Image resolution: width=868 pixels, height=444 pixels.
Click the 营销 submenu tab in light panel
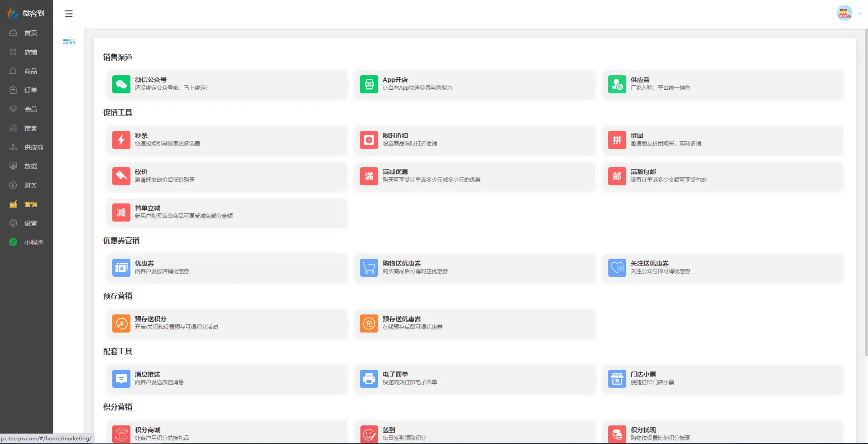(69, 42)
